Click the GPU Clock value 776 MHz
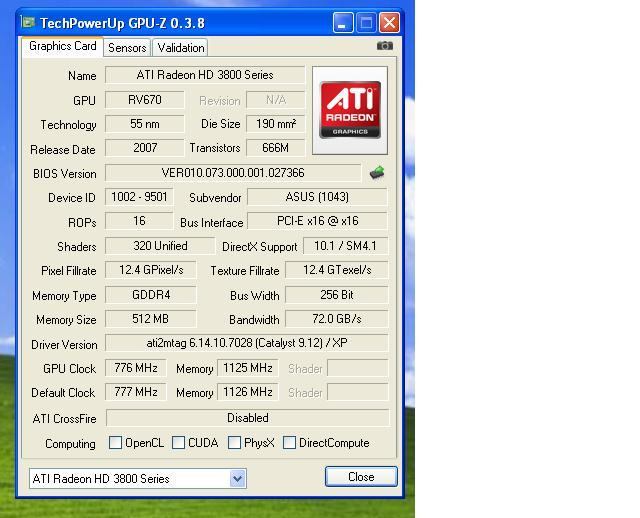 pyautogui.click(x=136, y=368)
